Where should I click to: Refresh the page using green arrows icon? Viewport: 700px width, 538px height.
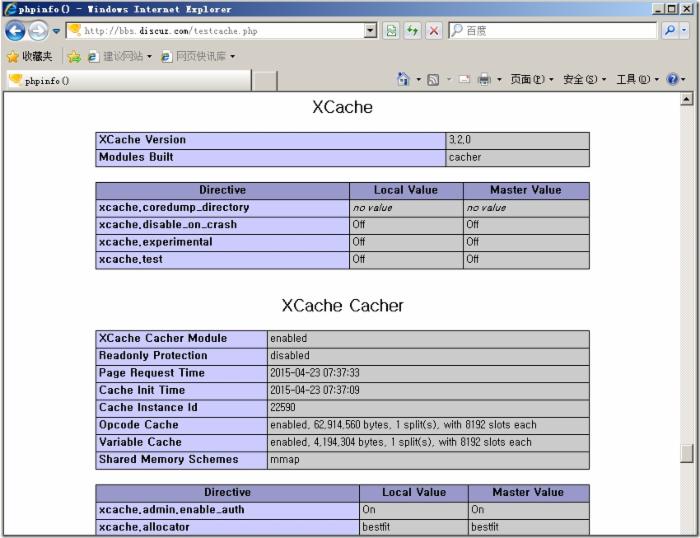(412, 31)
